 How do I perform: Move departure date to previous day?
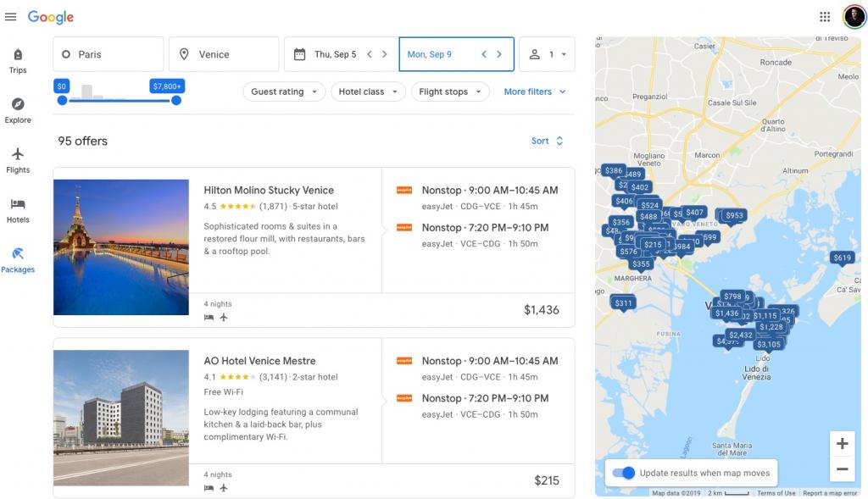(x=370, y=54)
